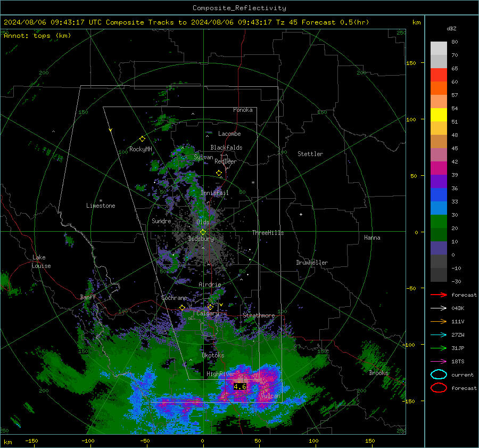The width and height of the screenshot is (479, 448).
Task: Click the Hanna town label
Action: pos(372,238)
